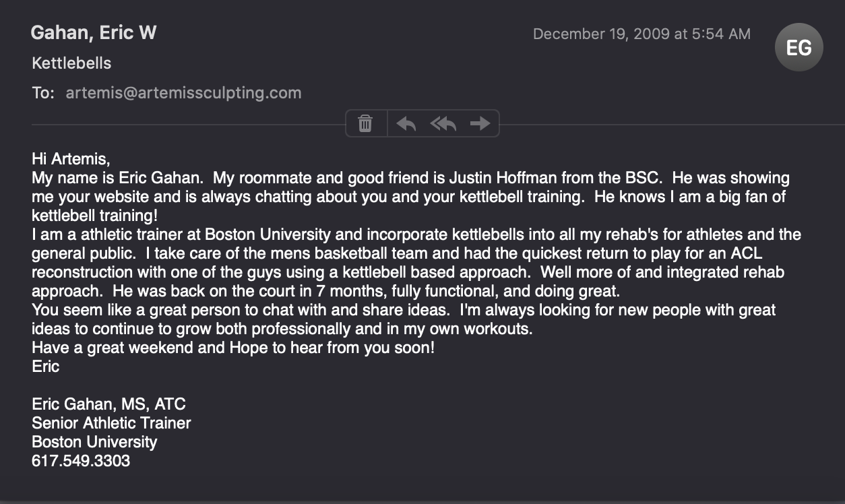
Task: Click the "To:" field label
Action: coord(42,93)
